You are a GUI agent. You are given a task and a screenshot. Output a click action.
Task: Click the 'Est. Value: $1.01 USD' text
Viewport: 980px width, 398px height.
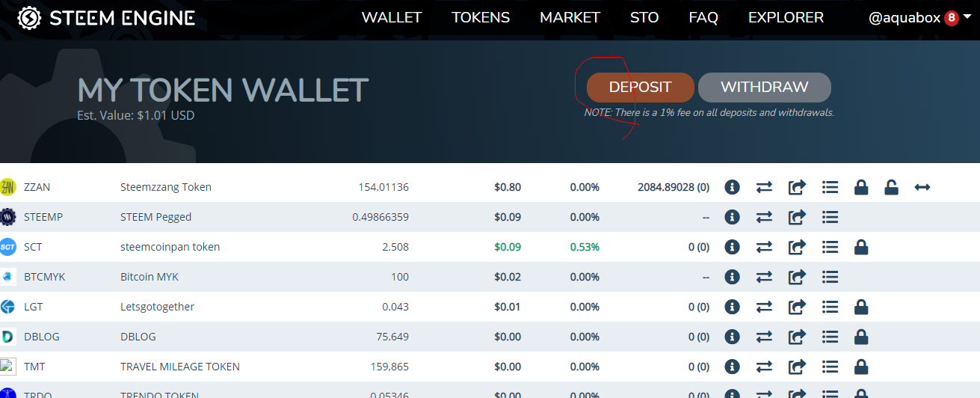136,115
